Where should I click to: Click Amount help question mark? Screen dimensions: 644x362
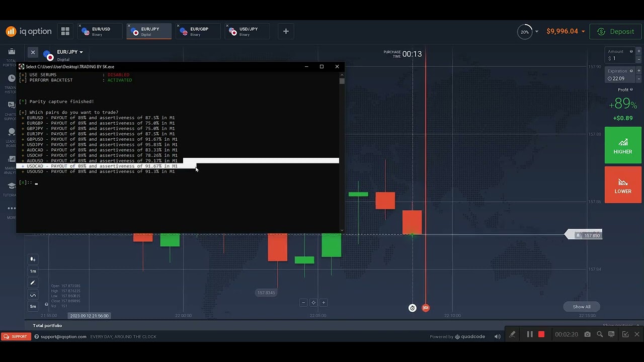click(631, 51)
